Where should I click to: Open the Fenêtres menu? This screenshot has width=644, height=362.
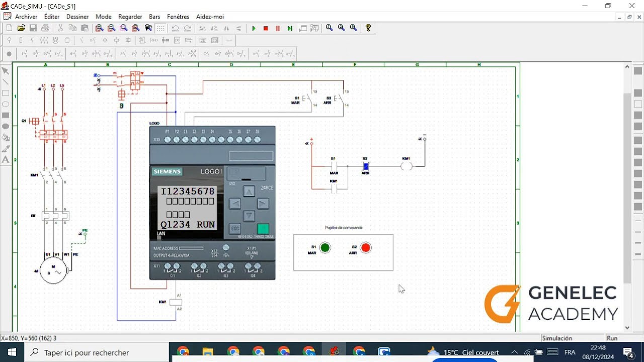(x=178, y=17)
